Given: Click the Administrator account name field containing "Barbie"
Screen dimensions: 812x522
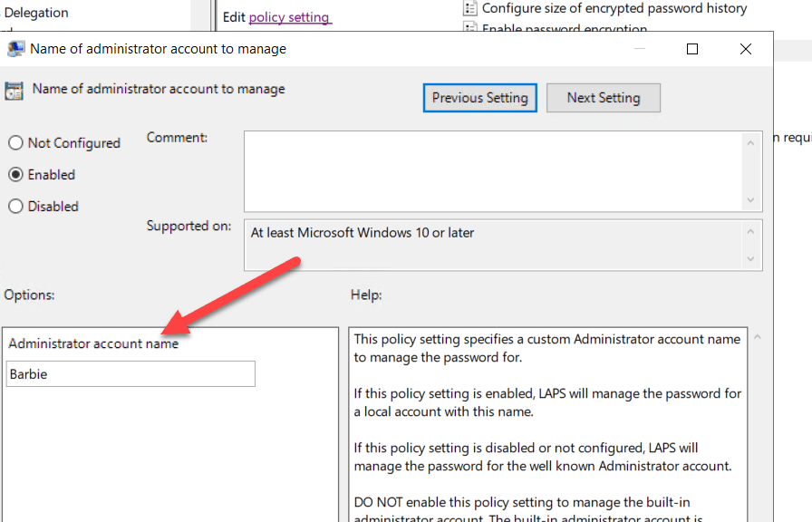Looking at the screenshot, I should (130, 373).
